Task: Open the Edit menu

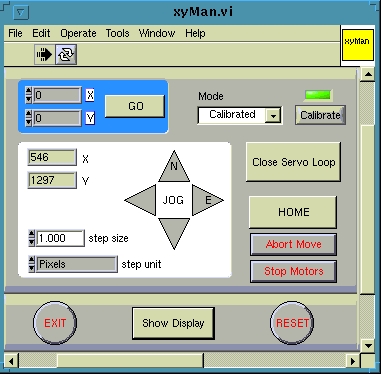Action: 41,33
